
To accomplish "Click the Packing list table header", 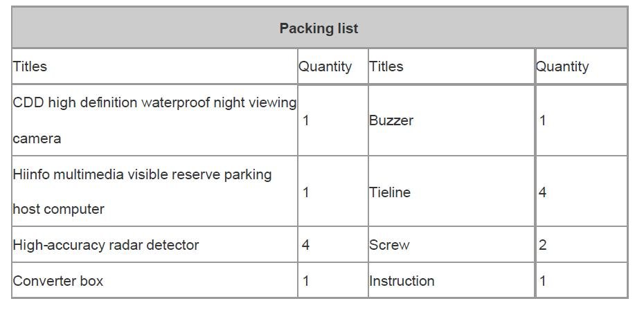I will coord(319,28).
